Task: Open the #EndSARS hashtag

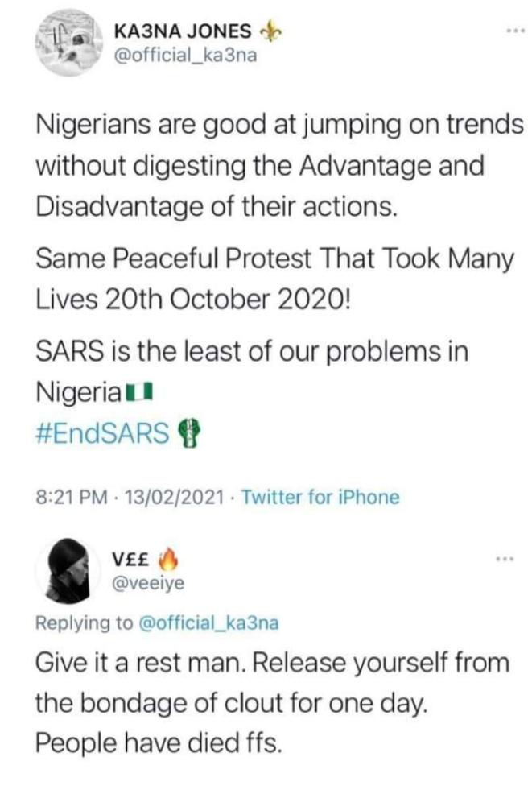Action: (x=102, y=434)
